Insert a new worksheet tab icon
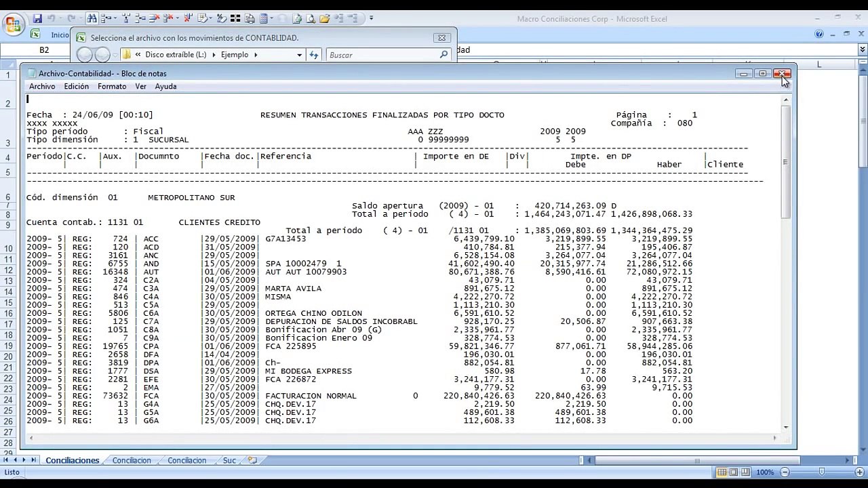This screenshot has width=868, height=488. [x=252, y=460]
